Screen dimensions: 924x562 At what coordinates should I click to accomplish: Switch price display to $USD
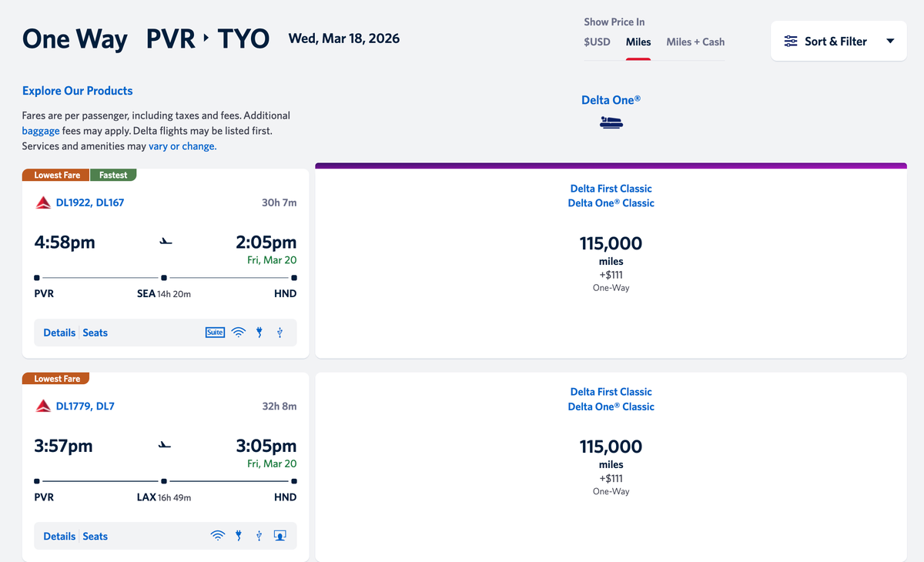pos(597,42)
